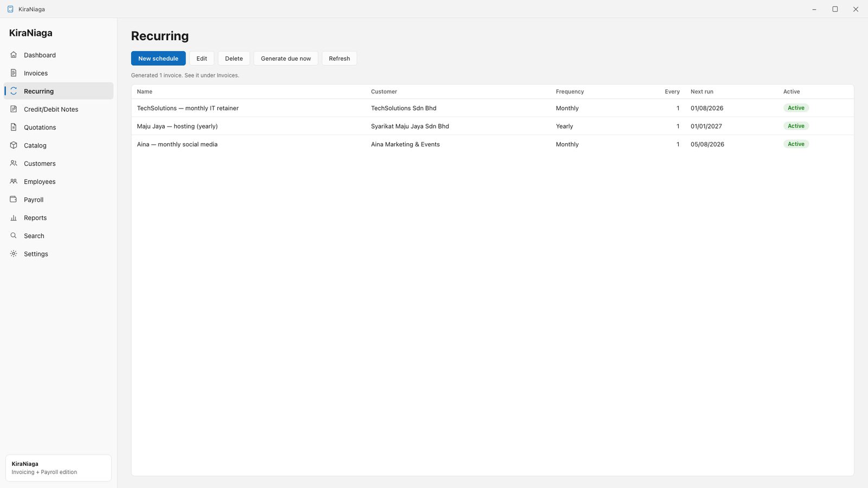Click the Invoices document icon
This screenshot has height=488, width=868.
coord(14,73)
